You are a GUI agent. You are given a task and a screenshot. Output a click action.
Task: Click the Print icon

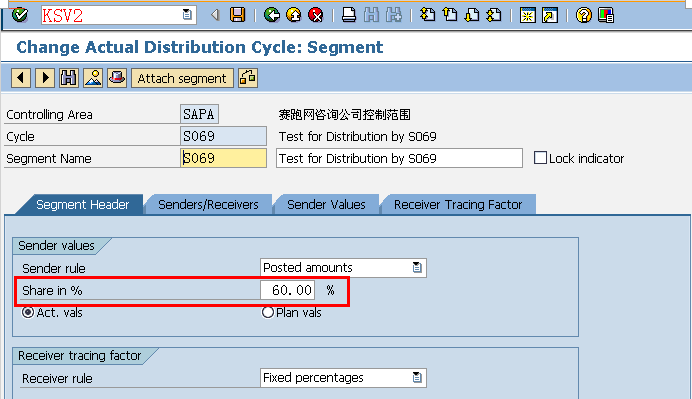(x=349, y=15)
